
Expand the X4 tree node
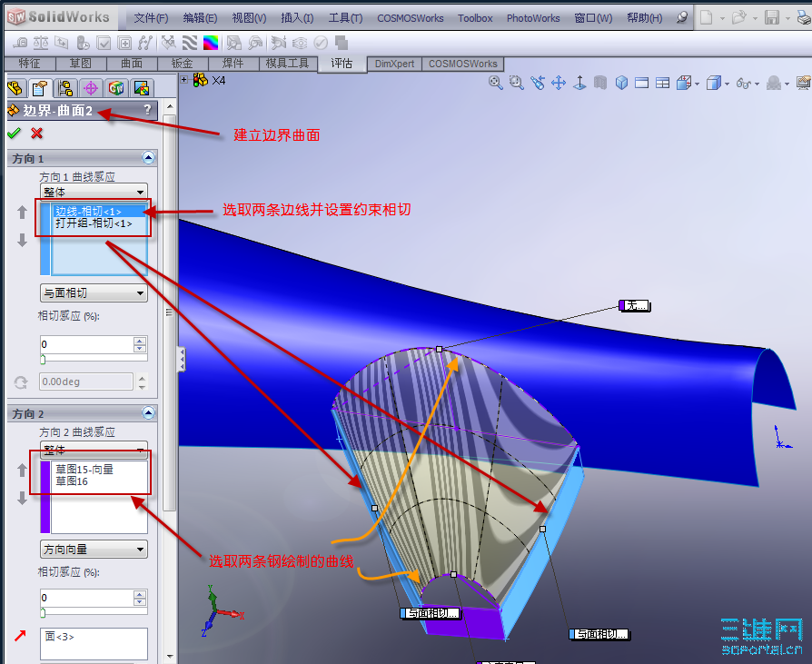click(x=183, y=79)
